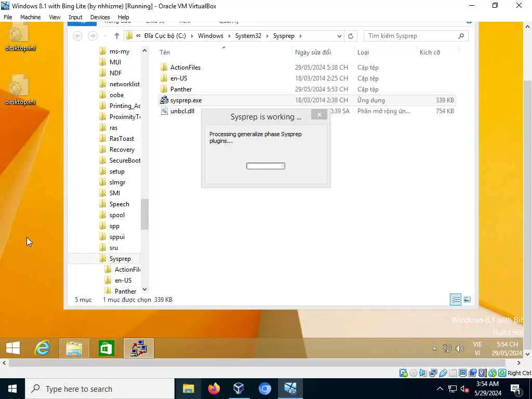Open the VirtualBox Help menu
The height and width of the screenshot is (399, 532).
click(124, 17)
